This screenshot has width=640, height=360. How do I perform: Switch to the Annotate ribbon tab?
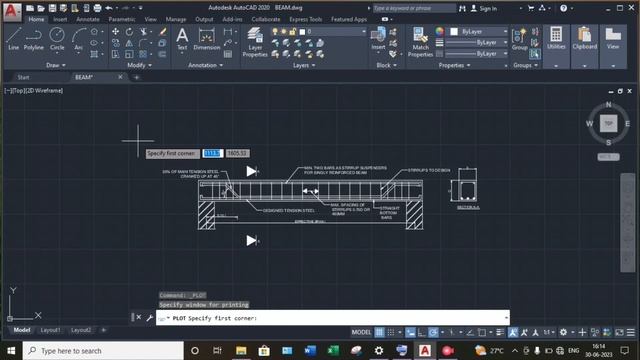pos(88,19)
